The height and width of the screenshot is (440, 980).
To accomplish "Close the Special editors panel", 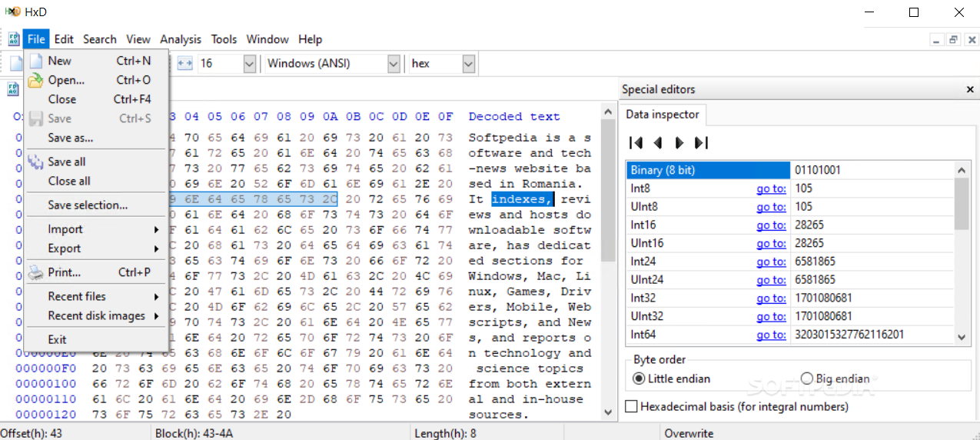I will [970, 89].
